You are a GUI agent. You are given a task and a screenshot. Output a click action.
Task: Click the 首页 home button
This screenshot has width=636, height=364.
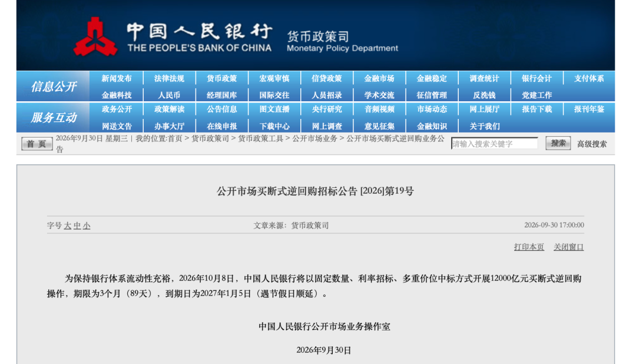37,144
